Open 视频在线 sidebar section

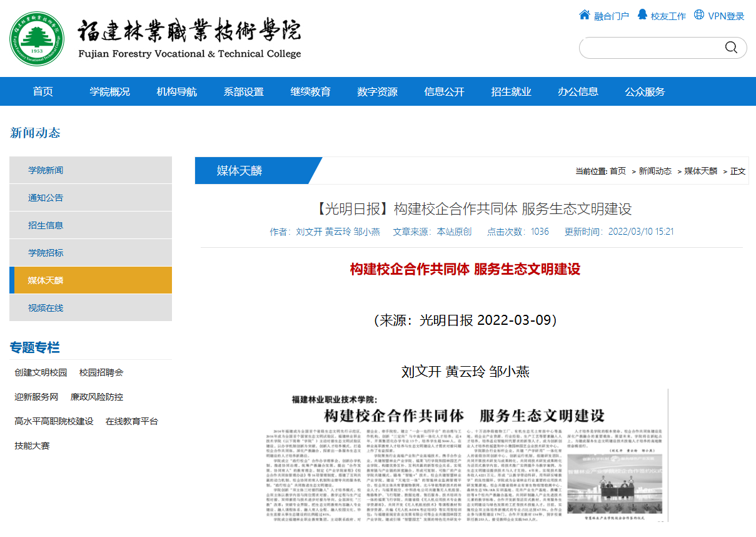pyautogui.click(x=46, y=308)
